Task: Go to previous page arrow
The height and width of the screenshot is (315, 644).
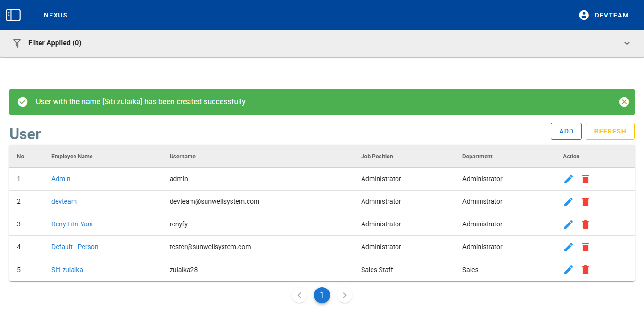Action: (299, 295)
